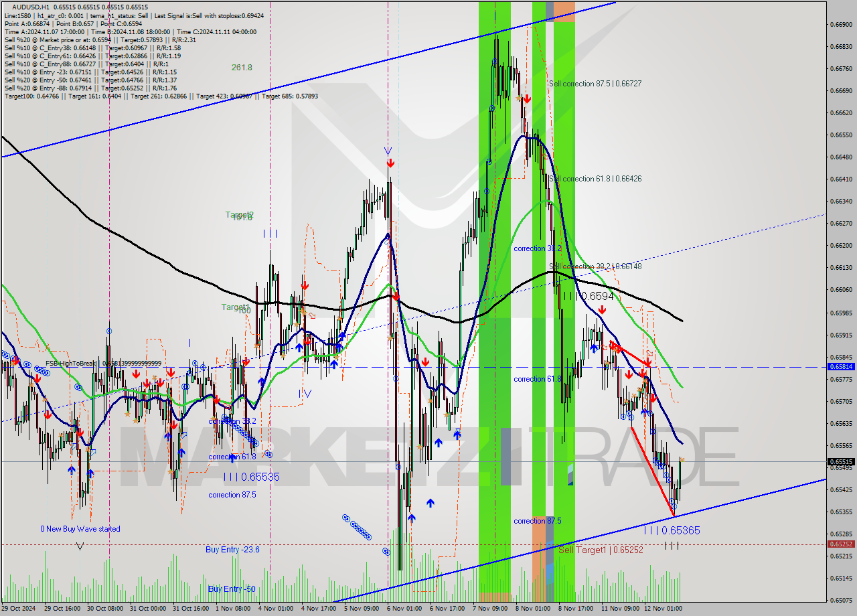Click the highlighted 0.65814 price axis tag

(x=841, y=367)
